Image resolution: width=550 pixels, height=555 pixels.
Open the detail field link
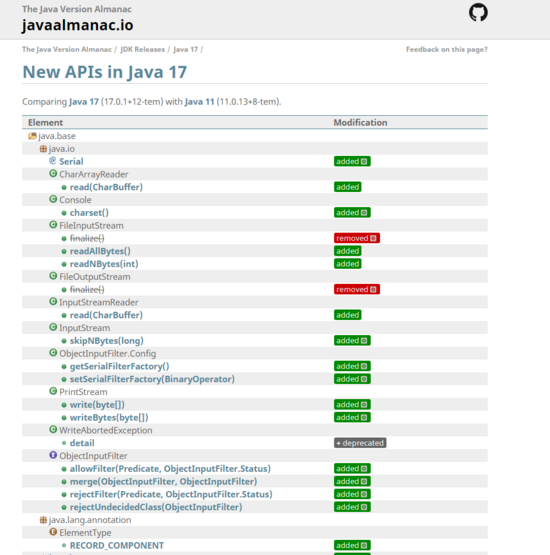82,443
